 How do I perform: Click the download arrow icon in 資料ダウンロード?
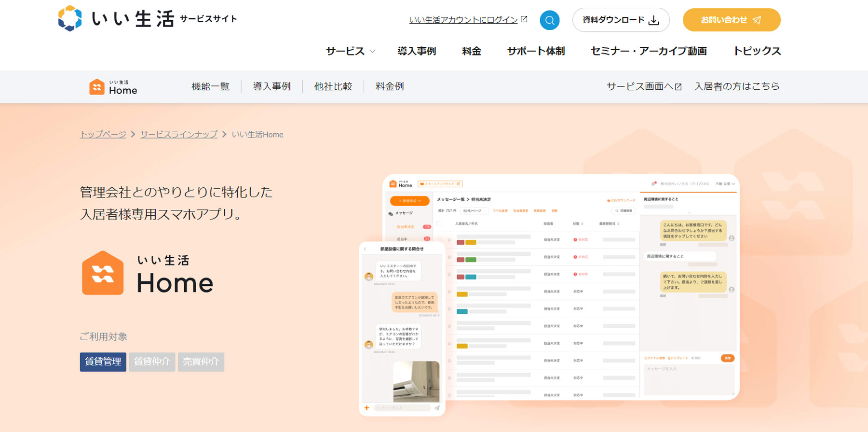(x=654, y=20)
